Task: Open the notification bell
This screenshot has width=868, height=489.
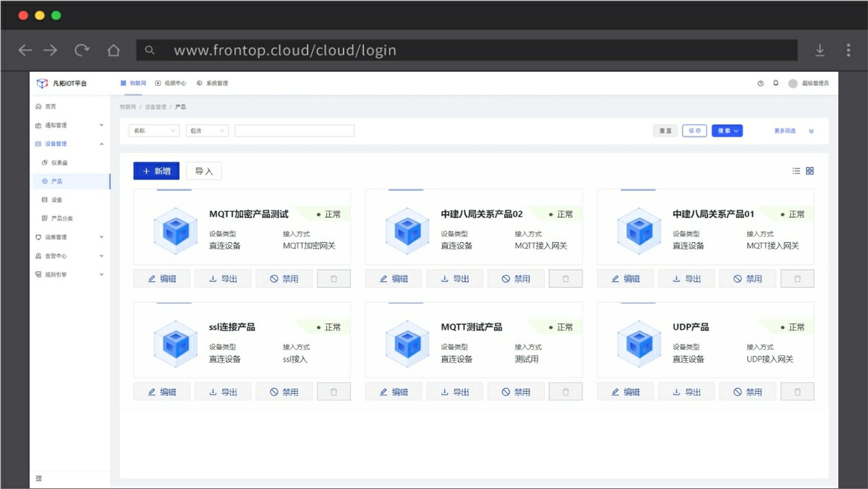Action: 776,83
